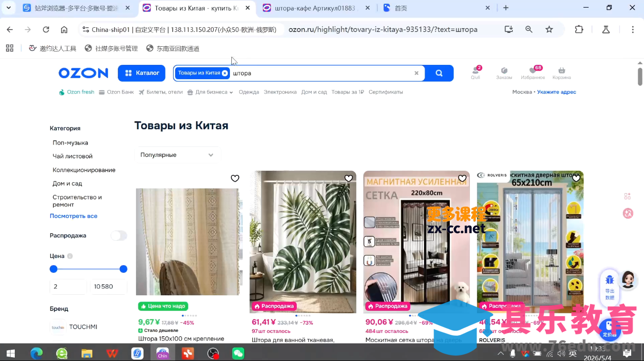Open Ozon fresh in the top menu
Viewport: 644px width, 361px height.
[x=76, y=92]
